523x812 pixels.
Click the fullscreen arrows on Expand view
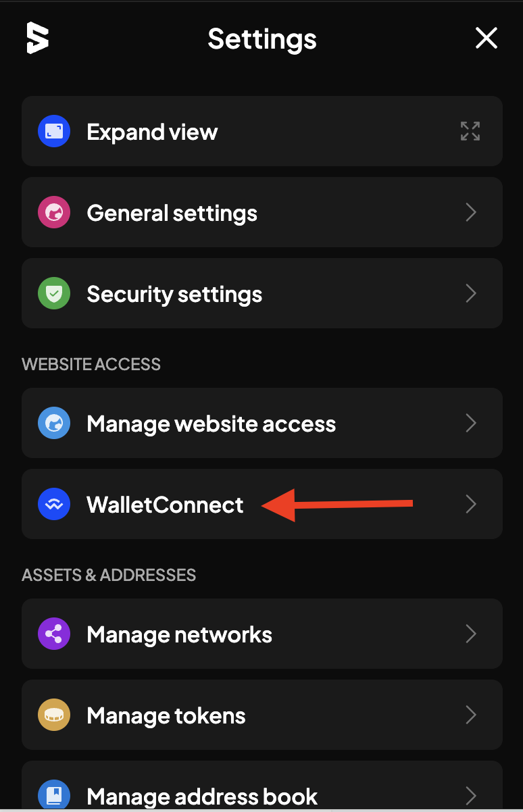[470, 131]
